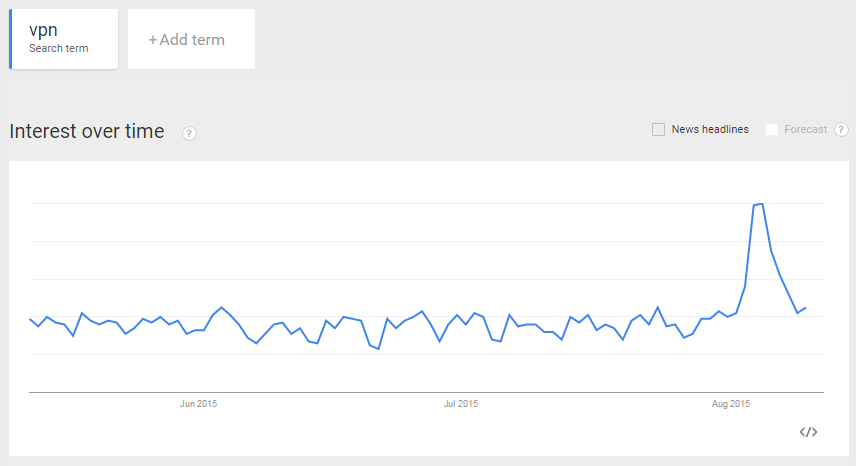This screenshot has height=466, width=856.
Task: Click the Search term subtitle under vpn
Action: tap(58, 48)
